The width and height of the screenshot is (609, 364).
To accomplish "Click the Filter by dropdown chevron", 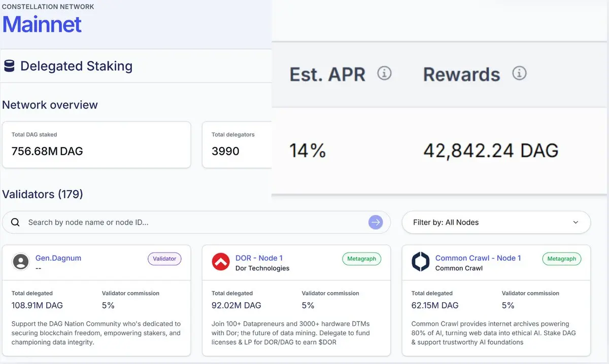I will (x=576, y=222).
